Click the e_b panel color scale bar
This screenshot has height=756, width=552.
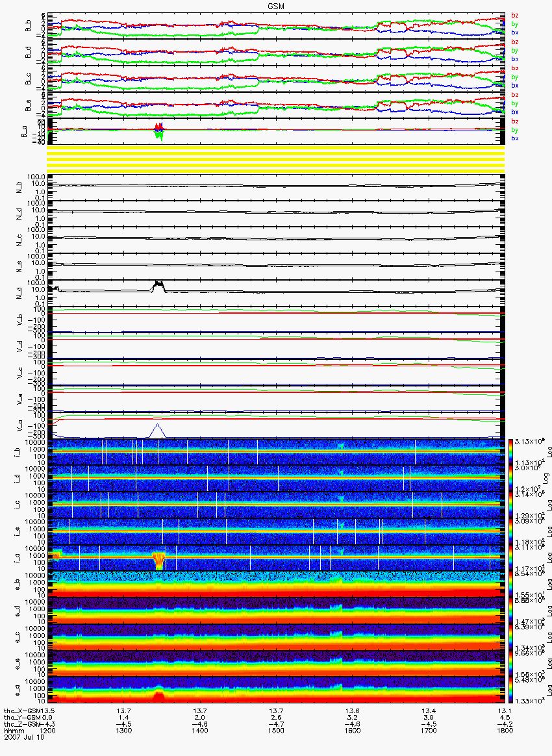coord(510,585)
